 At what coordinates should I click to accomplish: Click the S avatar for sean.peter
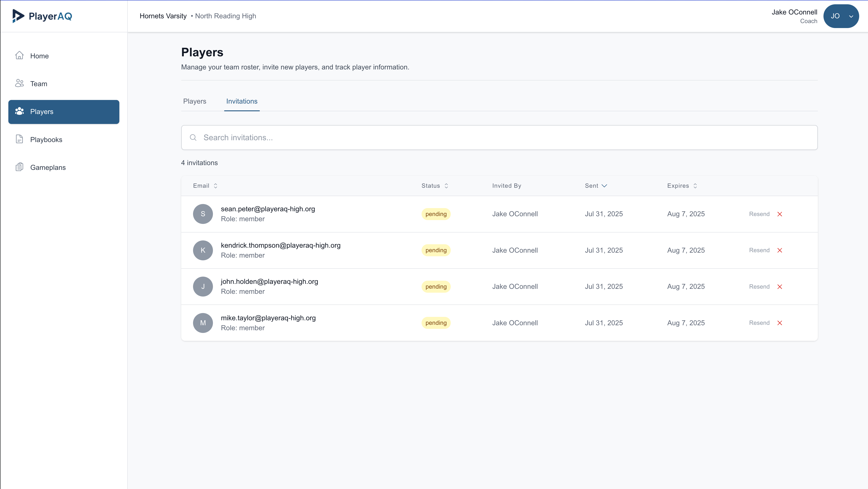click(x=203, y=214)
